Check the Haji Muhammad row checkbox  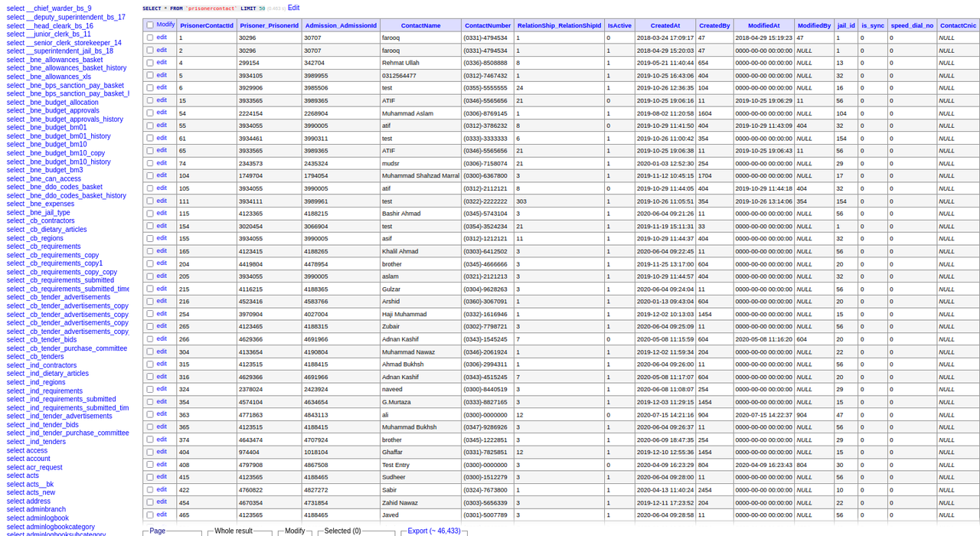(150, 314)
